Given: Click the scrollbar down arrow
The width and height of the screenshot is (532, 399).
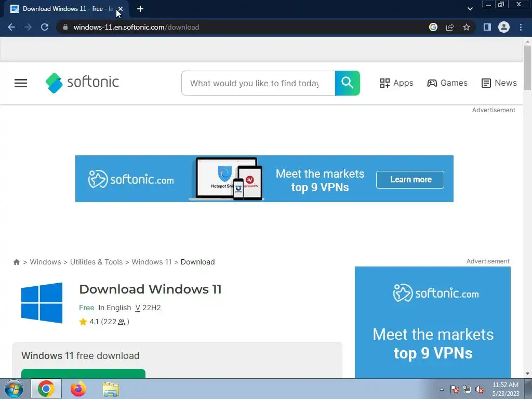Looking at the screenshot, I should pos(527,374).
